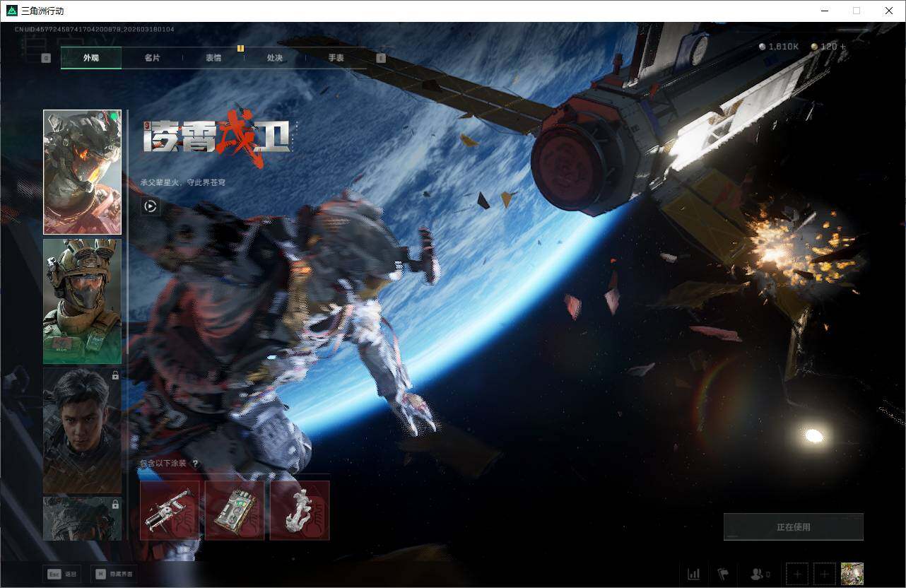Viewport: 906px width, 588px height.
Task: Switch to the 处决 tab
Action: coord(274,58)
